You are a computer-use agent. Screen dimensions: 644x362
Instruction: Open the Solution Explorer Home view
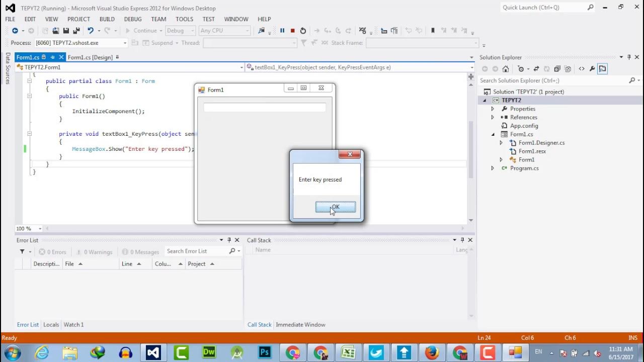click(506, 69)
